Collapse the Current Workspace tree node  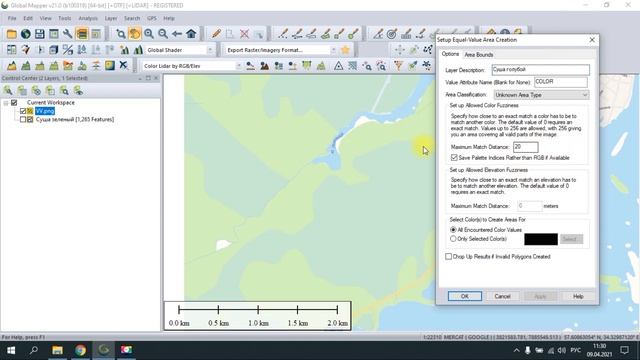pyautogui.click(x=6, y=103)
